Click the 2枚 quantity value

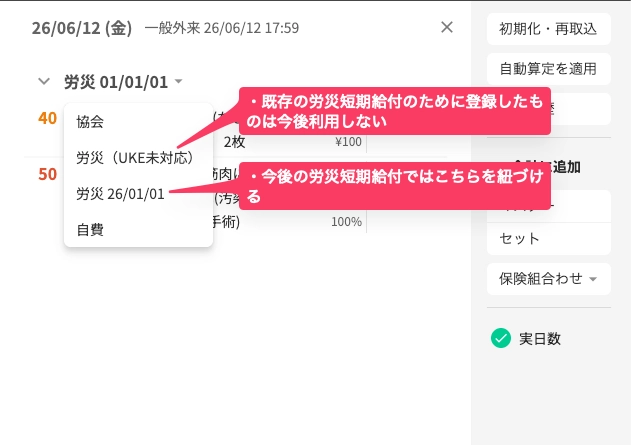[234, 142]
